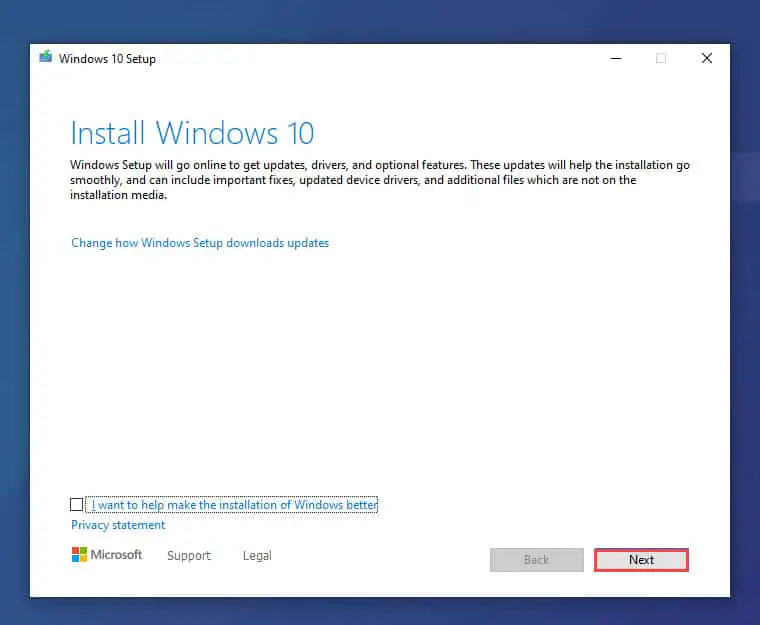Open the Privacy statement link
Viewport: 760px width, 625px height.
coord(118,525)
